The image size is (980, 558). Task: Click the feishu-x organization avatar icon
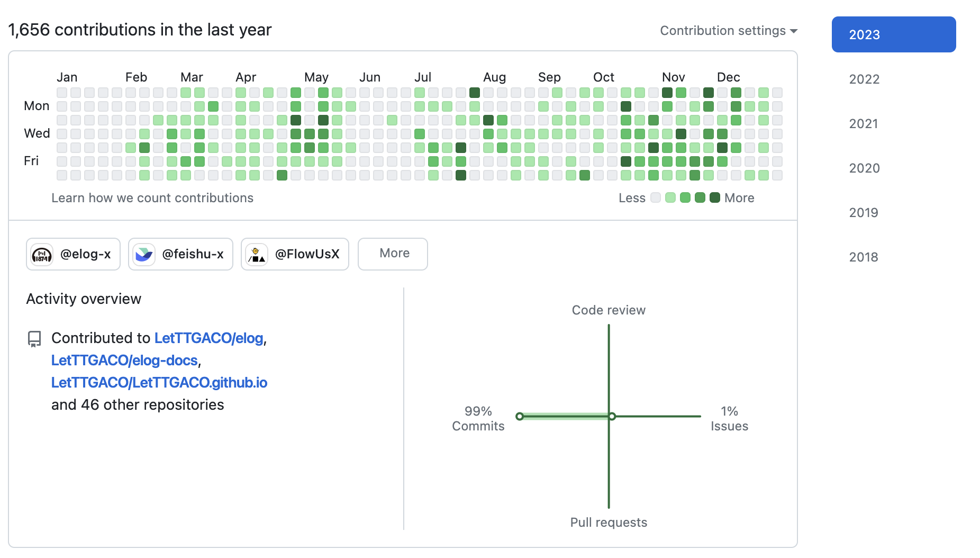(x=144, y=255)
